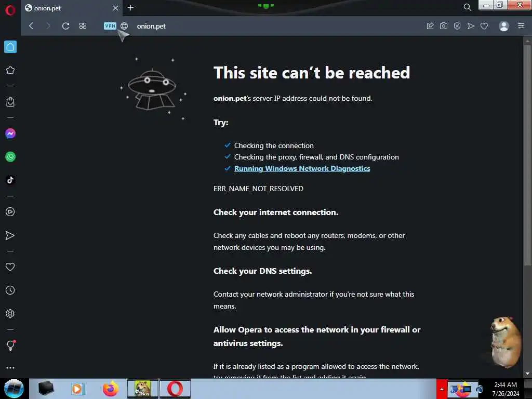Open Bookmarks heart in the sidebar

[x=10, y=267]
